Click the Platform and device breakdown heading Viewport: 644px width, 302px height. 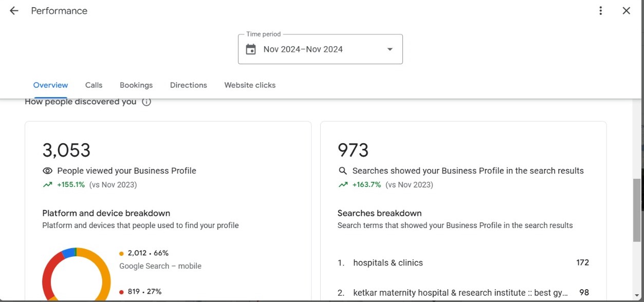point(106,213)
